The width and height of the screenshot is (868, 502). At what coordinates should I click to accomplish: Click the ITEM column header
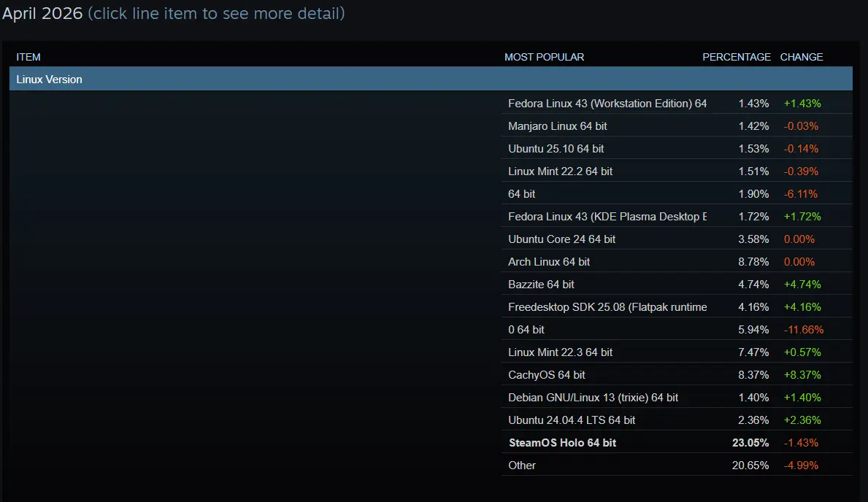pos(28,57)
